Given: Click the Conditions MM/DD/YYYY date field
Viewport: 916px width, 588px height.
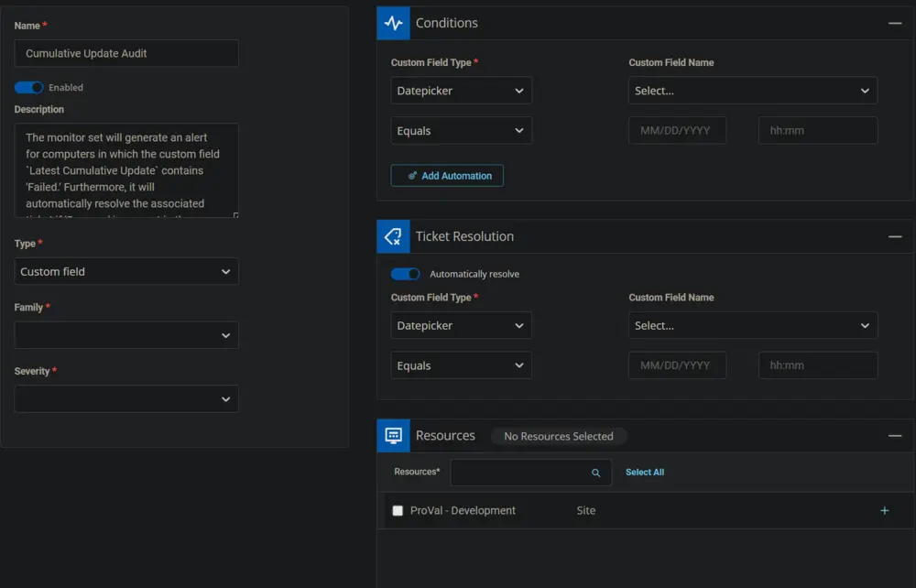Looking at the screenshot, I should coord(678,131).
